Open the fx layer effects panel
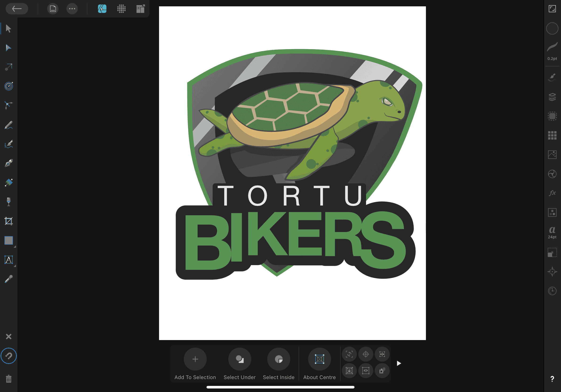Image resolution: width=561 pixels, height=392 pixels. (x=552, y=193)
